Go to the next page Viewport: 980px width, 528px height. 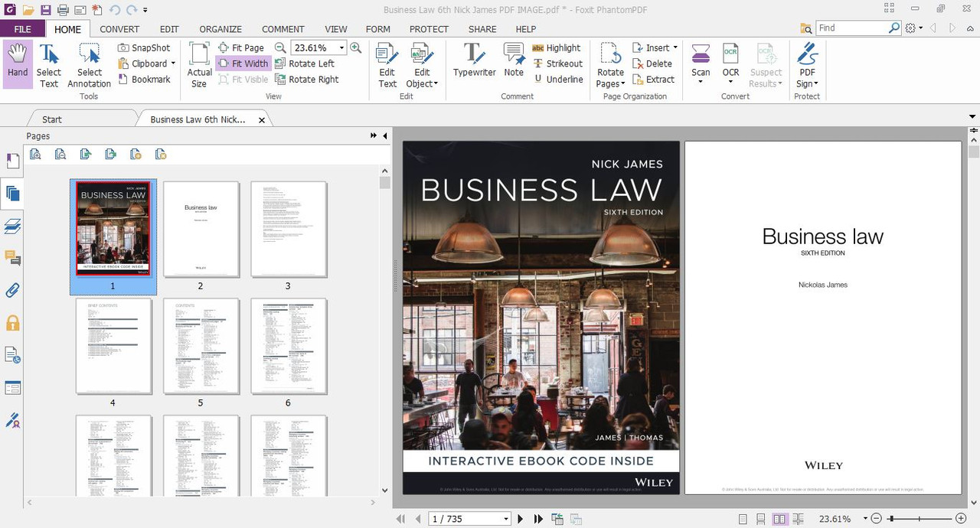pos(521,519)
